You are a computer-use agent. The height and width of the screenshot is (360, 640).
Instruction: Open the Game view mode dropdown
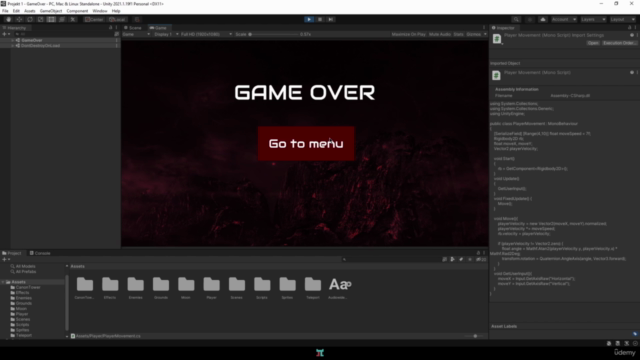click(136, 34)
